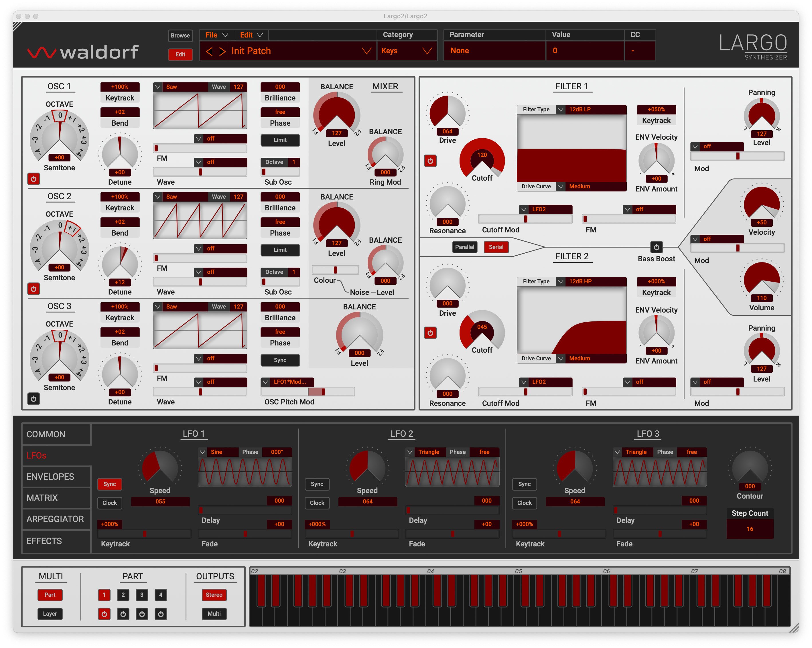Click Bass Boost power icon
The image size is (812, 648).
click(656, 247)
